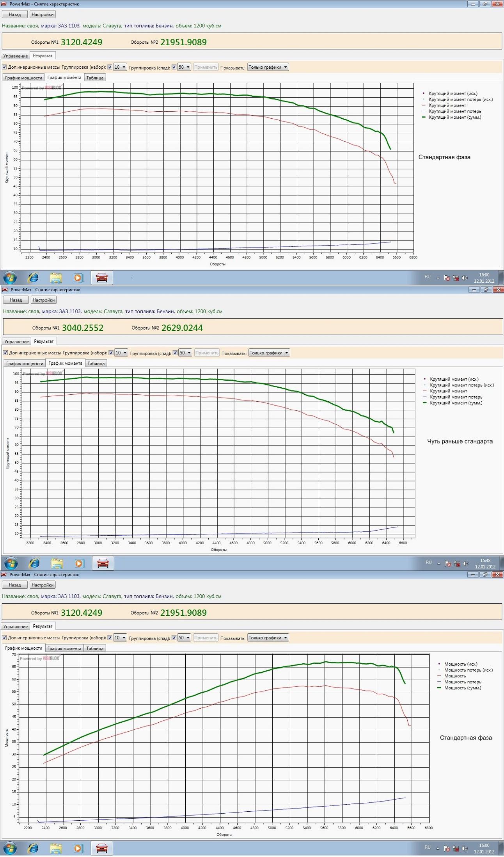The image size is (504, 857).
Task: Toggle Доп.инерционные массы in the power chart window
Action: 5,638
